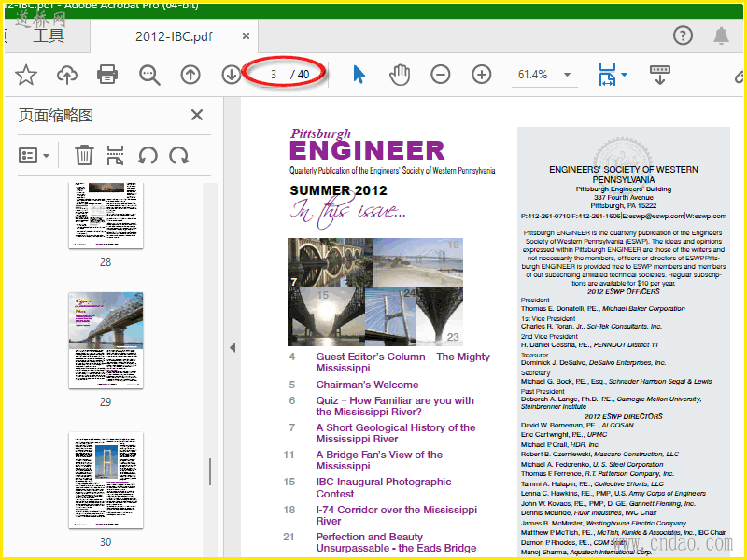747x560 pixels.
Task: Click the thumbnails panel scrollbar handle
Action: (x=209, y=471)
